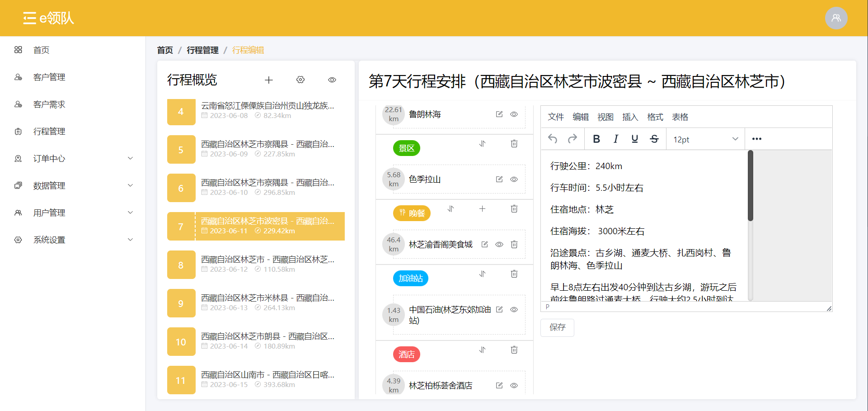Select day 4 云南省怒江 itinerary
Screen dimensions: 868x411
pyautogui.click(x=256, y=111)
